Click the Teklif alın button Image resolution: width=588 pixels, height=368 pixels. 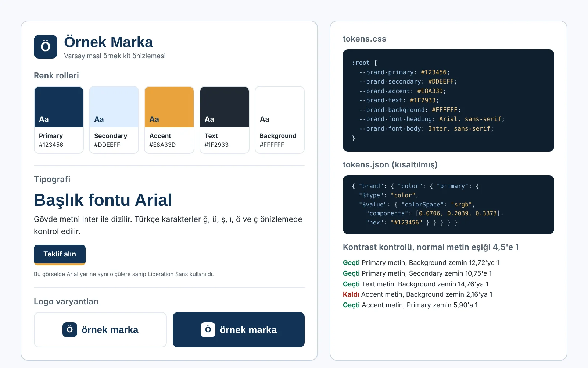point(60,255)
